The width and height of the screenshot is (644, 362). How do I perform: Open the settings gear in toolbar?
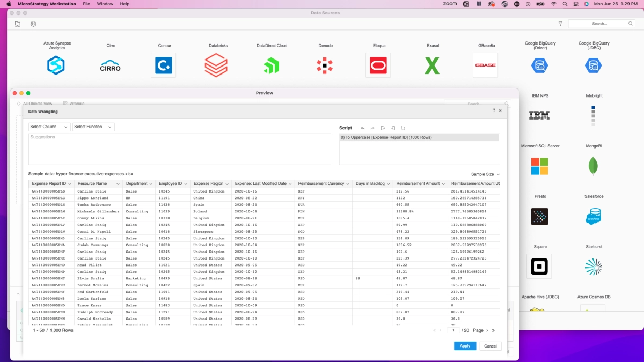point(33,24)
